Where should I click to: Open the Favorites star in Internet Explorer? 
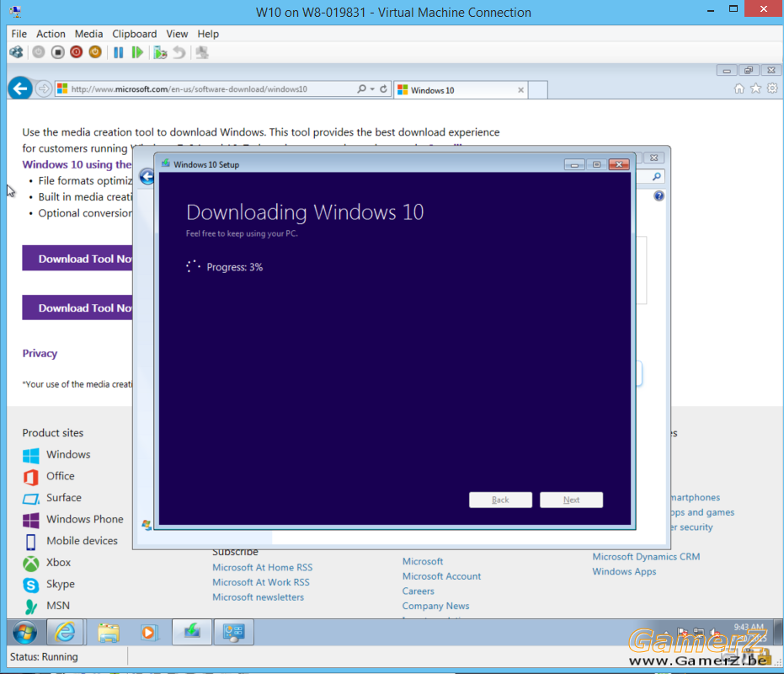coord(756,88)
